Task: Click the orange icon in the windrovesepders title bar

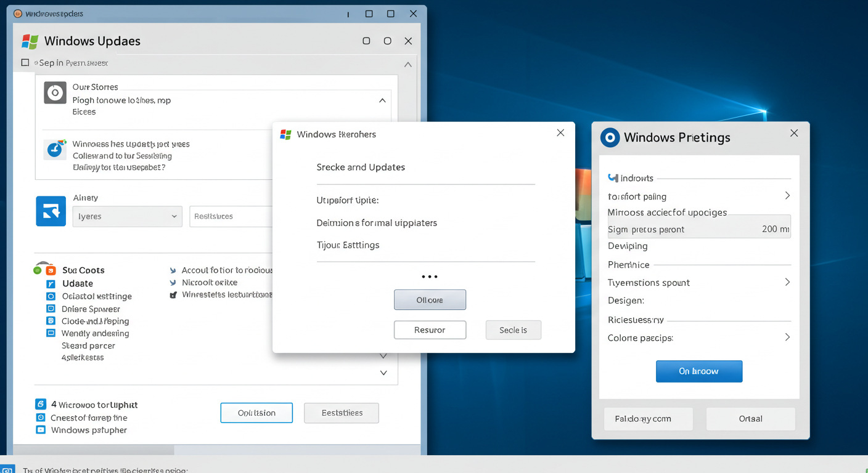Action: (18, 14)
